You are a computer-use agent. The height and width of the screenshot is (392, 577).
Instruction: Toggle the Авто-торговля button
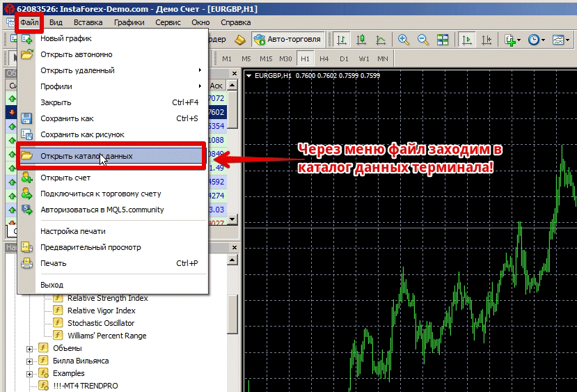tap(289, 40)
